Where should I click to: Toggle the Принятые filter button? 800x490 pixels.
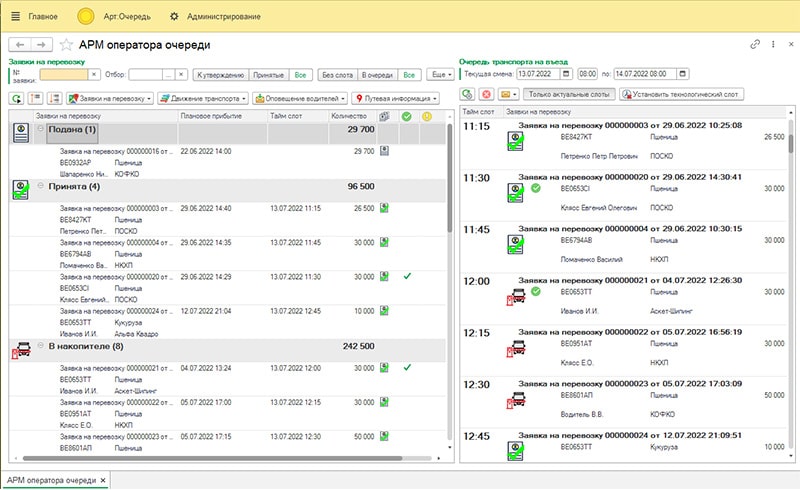click(x=268, y=75)
